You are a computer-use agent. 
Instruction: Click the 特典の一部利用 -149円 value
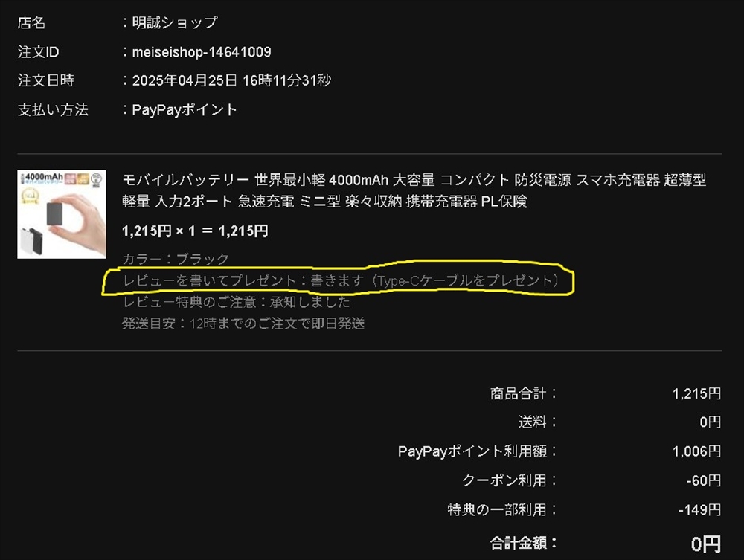pos(700,509)
